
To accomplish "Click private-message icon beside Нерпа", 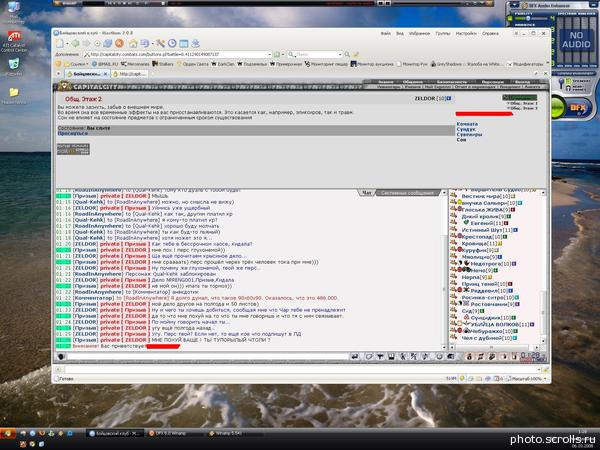I will click(x=454, y=277).
